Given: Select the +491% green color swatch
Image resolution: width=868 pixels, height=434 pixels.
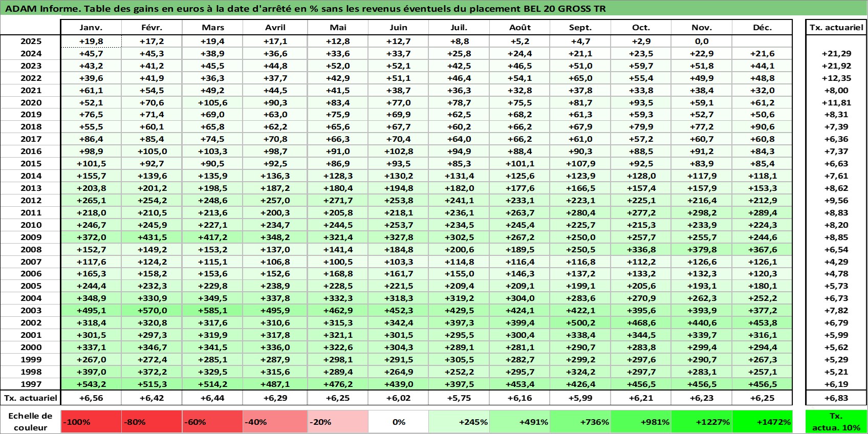Looking at the screenshot, I should pos(520,422).
